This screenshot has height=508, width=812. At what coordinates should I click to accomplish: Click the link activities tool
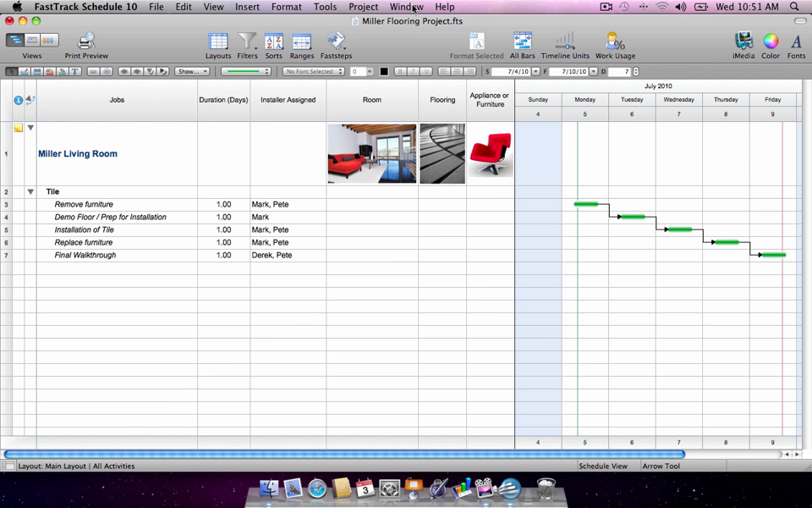tap(93, 71)
